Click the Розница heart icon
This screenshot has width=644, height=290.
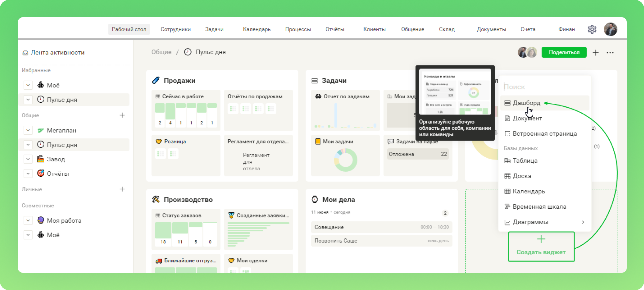tap(159, 141)
